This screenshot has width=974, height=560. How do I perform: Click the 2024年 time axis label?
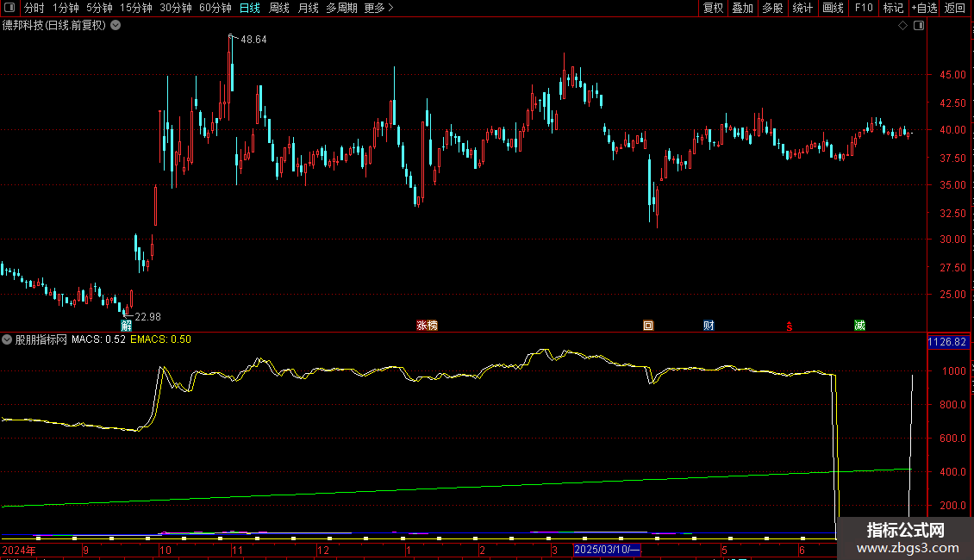coord(19,550)
